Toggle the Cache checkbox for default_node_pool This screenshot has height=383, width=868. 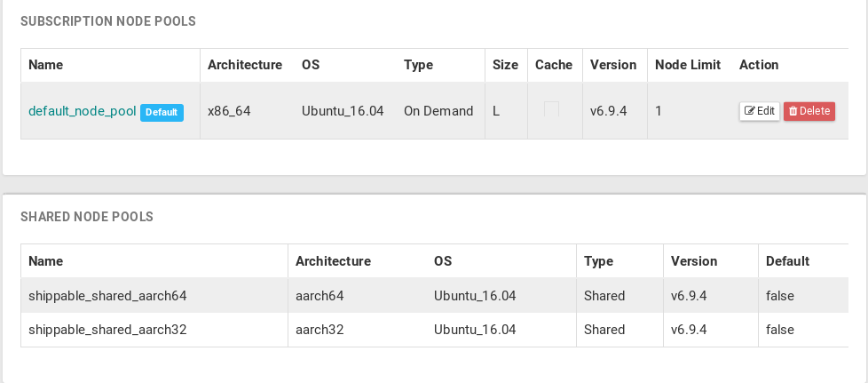pos(552,109)
